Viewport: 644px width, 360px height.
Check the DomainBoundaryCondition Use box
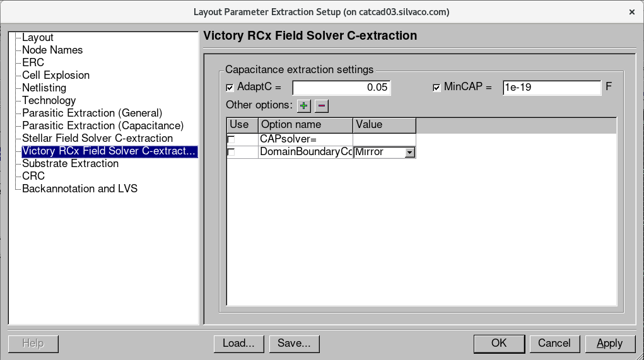click(x=231, y=152)
